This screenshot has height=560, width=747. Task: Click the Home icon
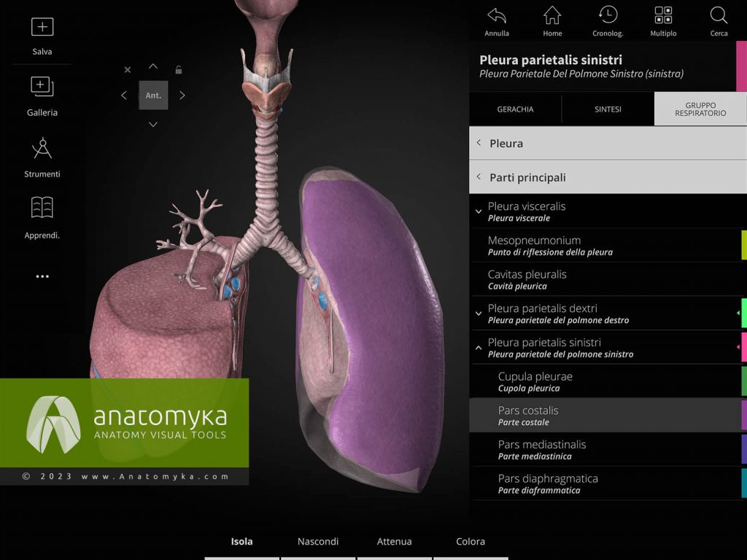pyautogui.click(x=552, y=18)
